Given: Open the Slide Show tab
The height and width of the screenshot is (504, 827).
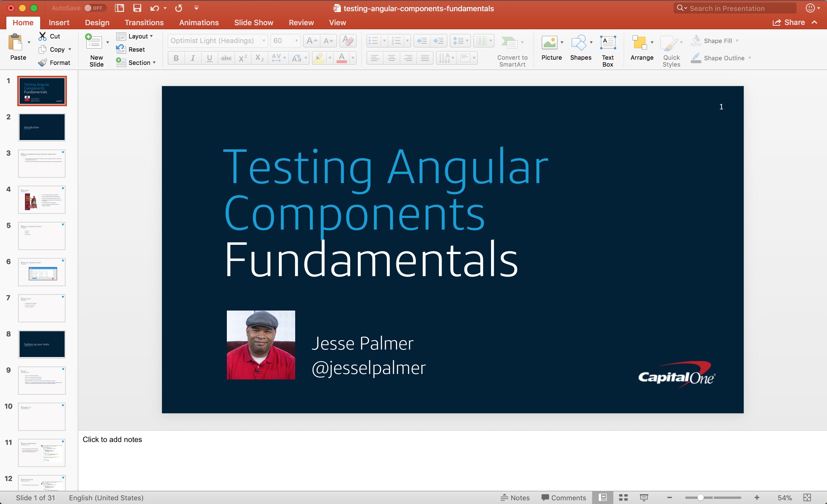Looking at the screenshot, I should [x=254, y=22].
